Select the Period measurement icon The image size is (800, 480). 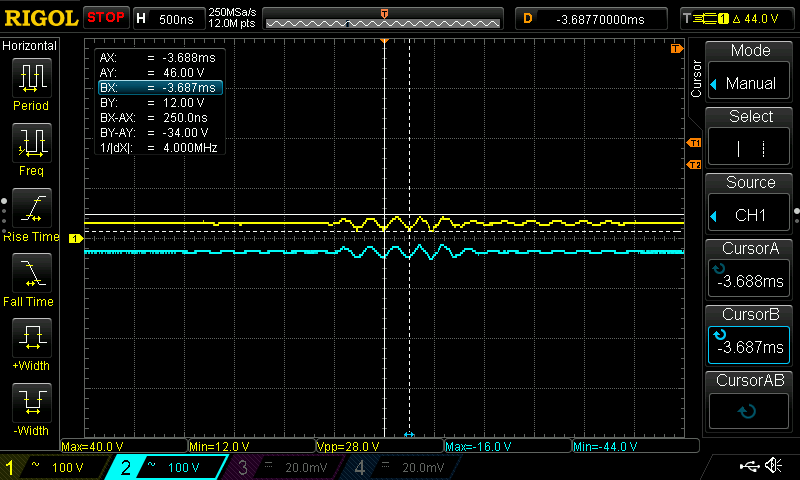point(31,80)
